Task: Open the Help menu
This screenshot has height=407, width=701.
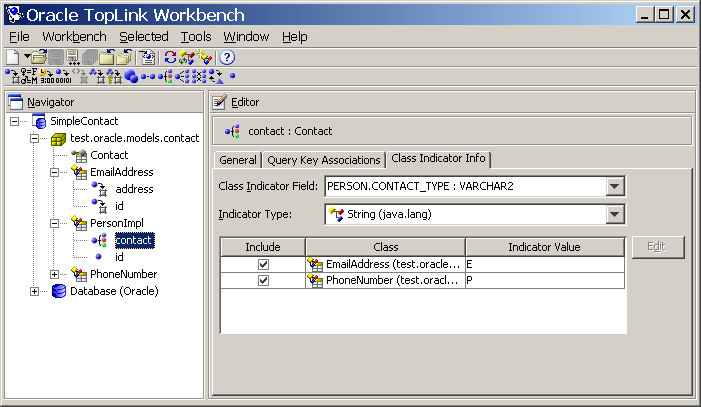Action: (295, 37)
